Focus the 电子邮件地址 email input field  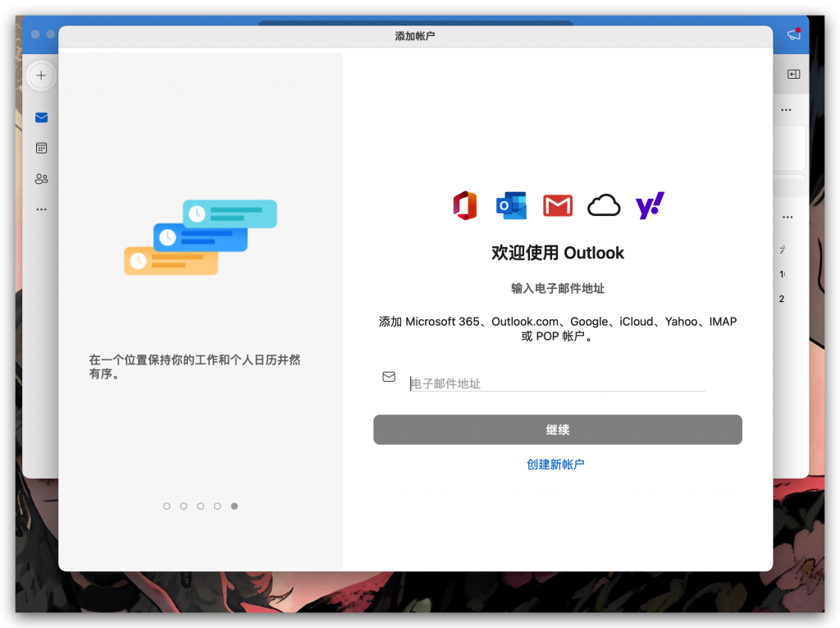557,383
